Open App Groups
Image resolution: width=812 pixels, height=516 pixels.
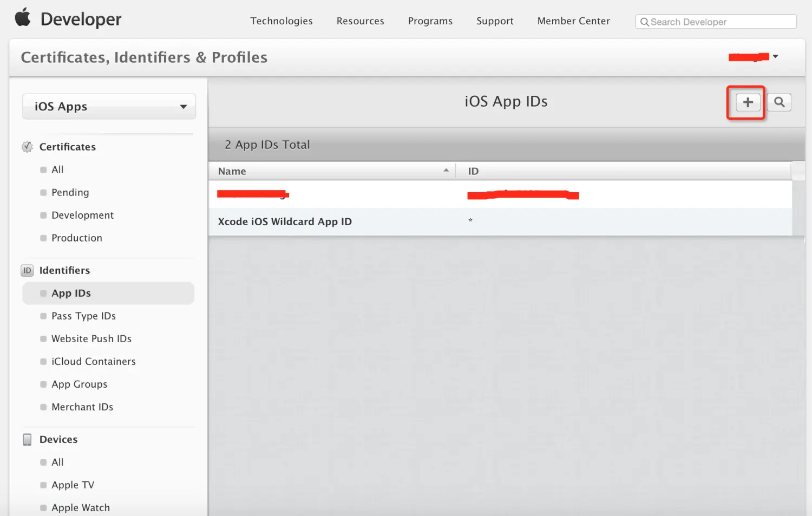pyautogui.click(x=79, y=384)
